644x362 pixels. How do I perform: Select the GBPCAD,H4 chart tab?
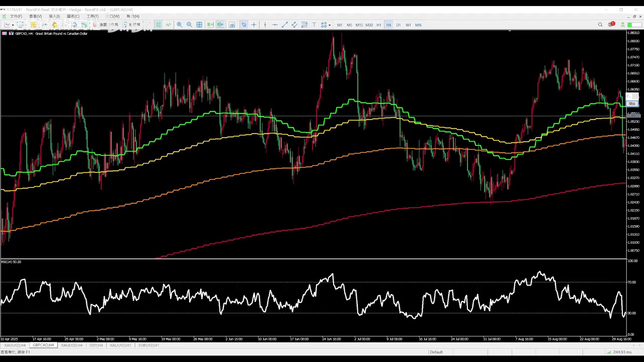click(x=43, y=345)
